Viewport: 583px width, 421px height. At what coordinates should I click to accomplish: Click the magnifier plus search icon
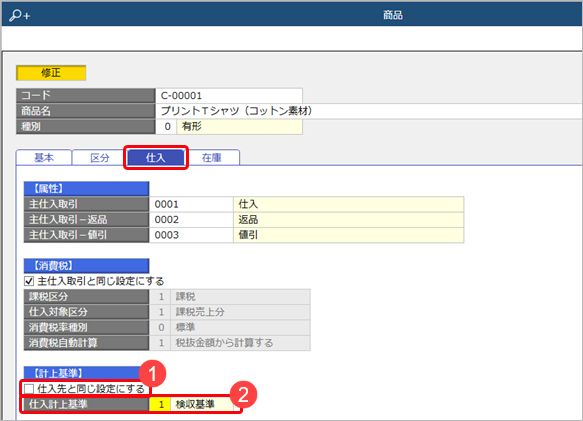[x=20, y=15]
